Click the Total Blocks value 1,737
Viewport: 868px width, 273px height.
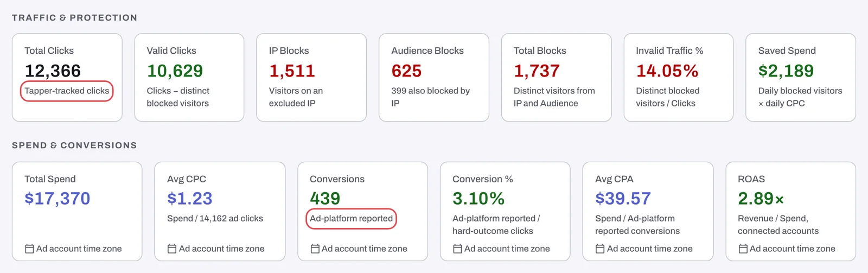click(537, 71)
